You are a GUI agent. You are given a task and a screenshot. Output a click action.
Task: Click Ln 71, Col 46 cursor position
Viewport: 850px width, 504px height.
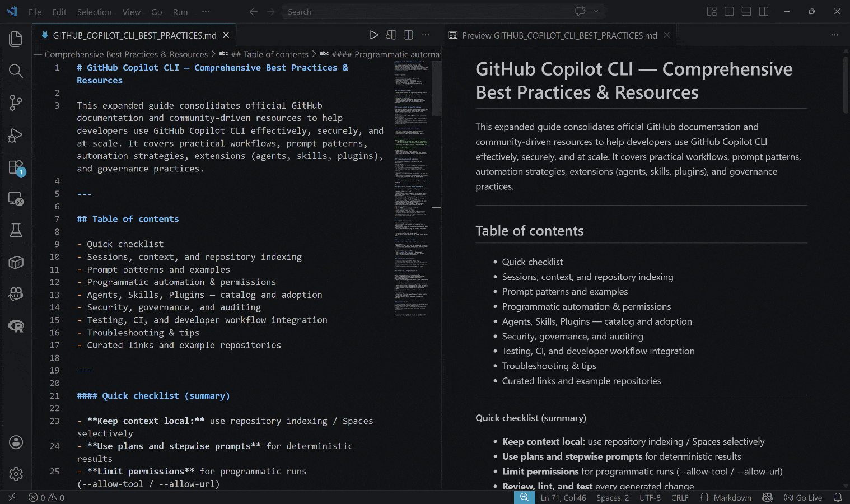pyautogui.click(x=563, y=497)
